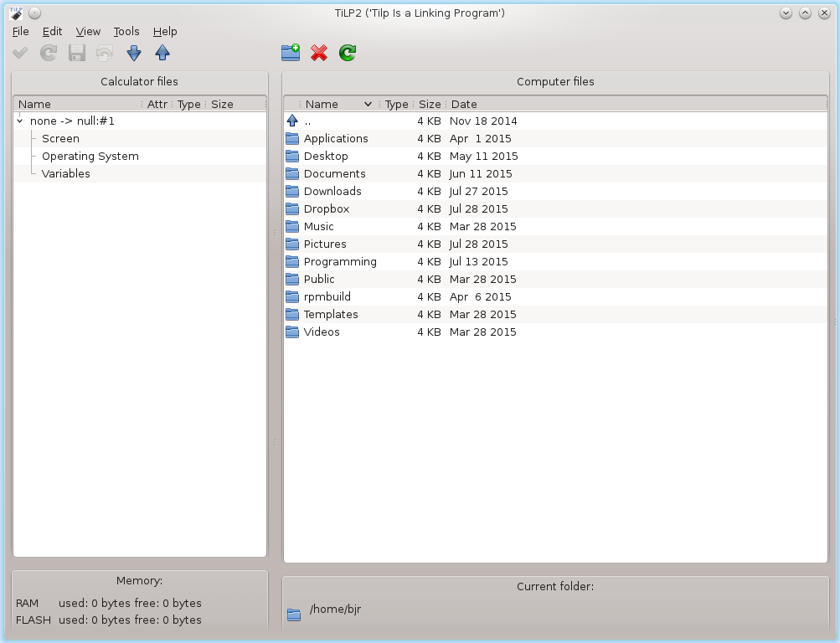Sort computer files by Date column
Image resolution: width=840 pixels, height=643 pixels.
click(x=464, y=105)
